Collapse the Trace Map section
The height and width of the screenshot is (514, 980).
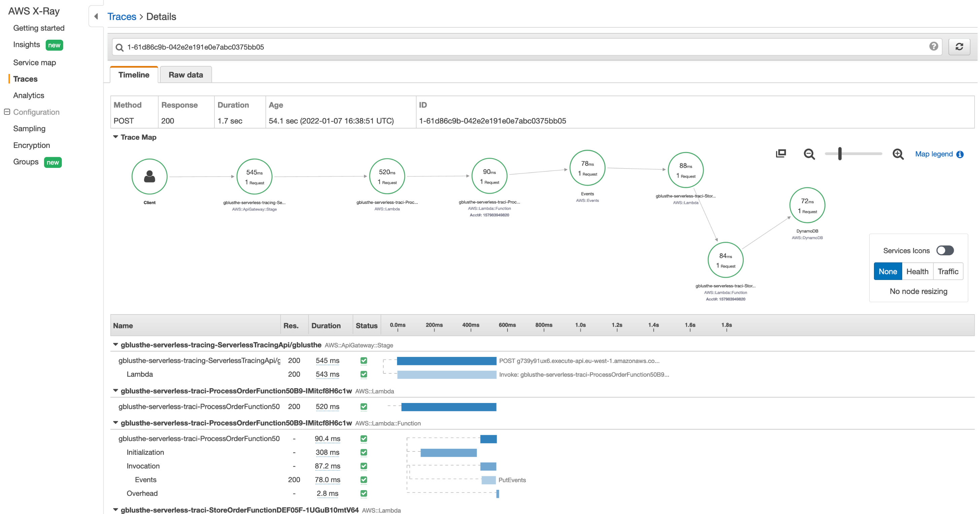coord(115,137)
